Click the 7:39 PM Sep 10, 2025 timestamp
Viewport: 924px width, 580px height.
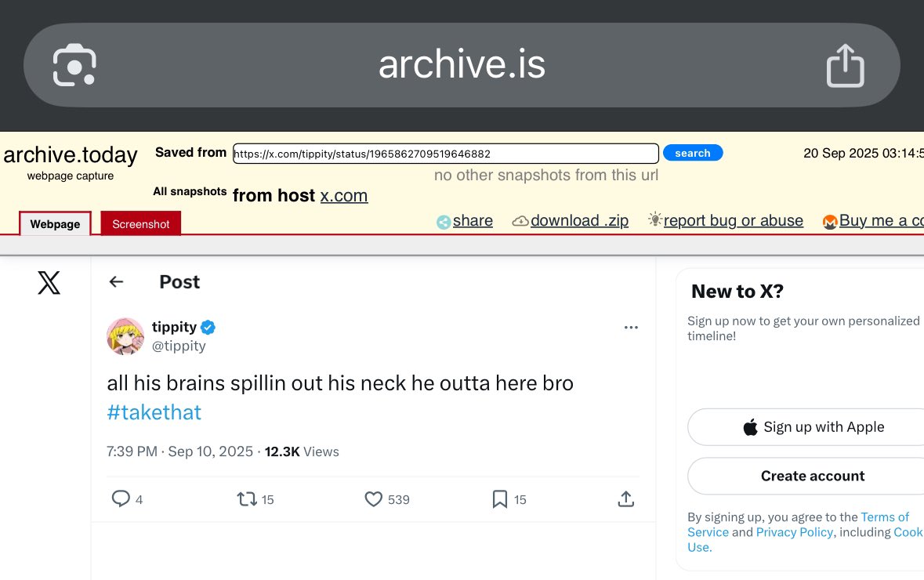(179, 451)
